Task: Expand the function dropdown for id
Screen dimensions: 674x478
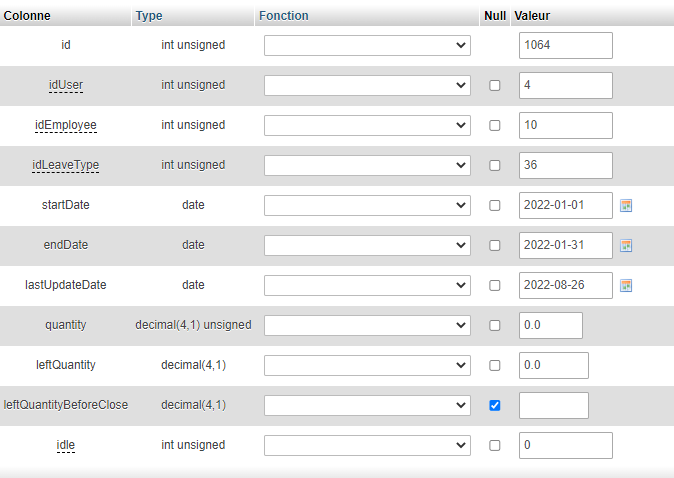Action: [367, 45]
